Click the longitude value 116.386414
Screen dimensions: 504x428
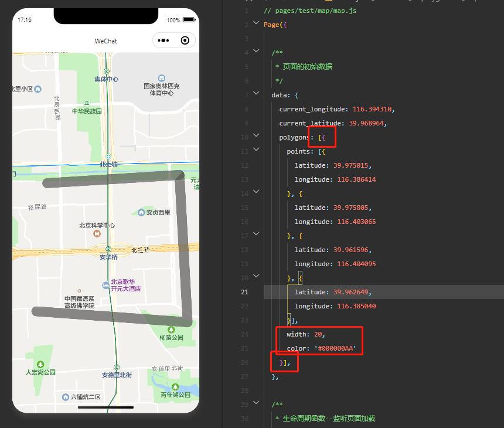356,179
